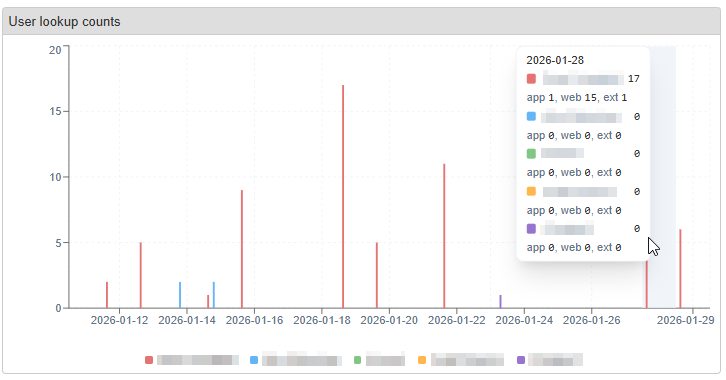This screenshot has height=380, width=726.
Task: Click the first blue bar left of 2026-01-14
Action: (x=180, y=295)
